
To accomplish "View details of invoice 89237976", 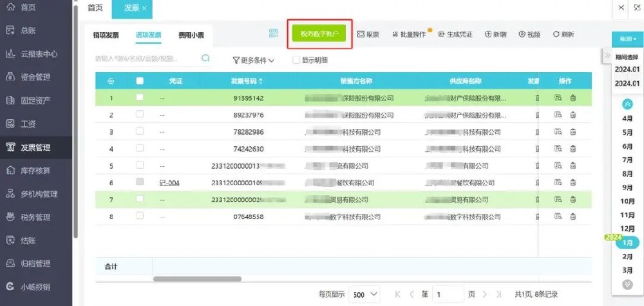I will (558, 115).
